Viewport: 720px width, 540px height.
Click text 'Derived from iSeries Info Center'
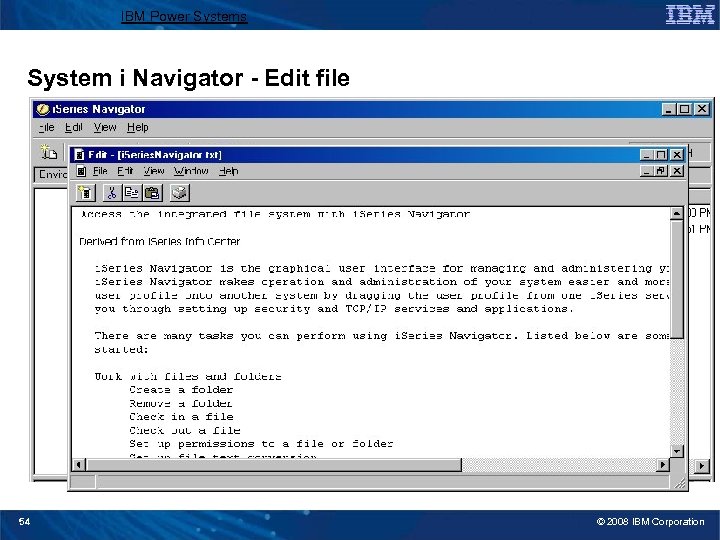pos(159,242)
